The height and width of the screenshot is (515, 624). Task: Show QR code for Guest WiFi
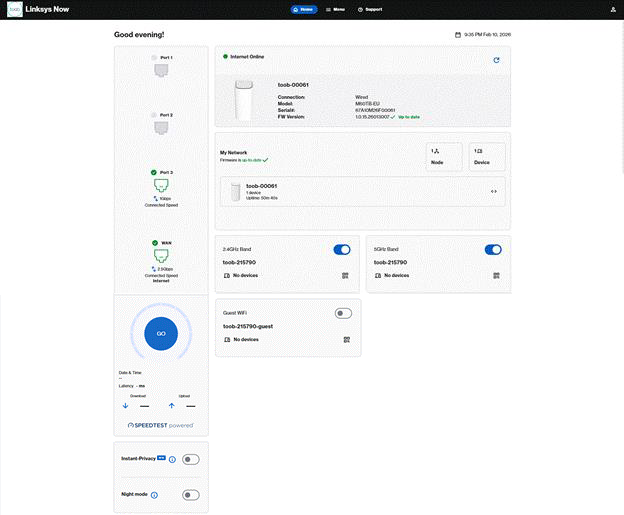tap(347, 339)
